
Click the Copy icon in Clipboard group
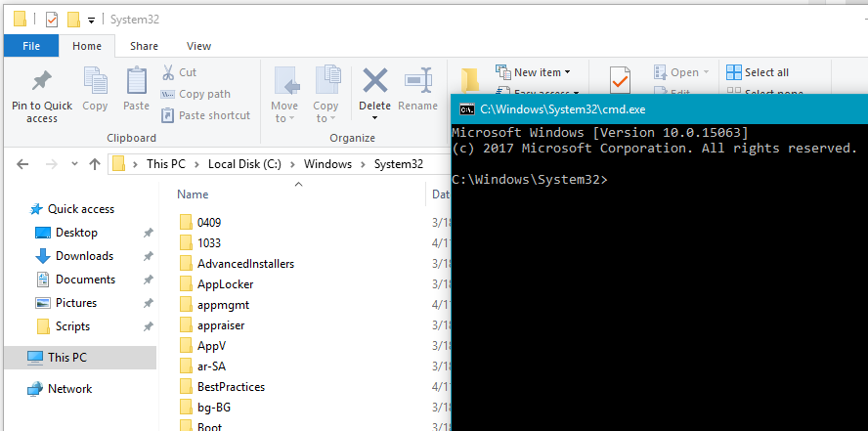95,83
